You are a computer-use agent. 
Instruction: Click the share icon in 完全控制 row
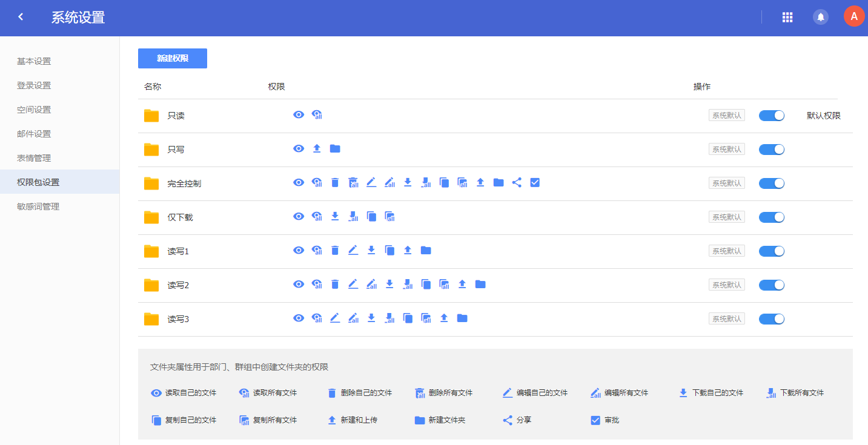(517, 182)
